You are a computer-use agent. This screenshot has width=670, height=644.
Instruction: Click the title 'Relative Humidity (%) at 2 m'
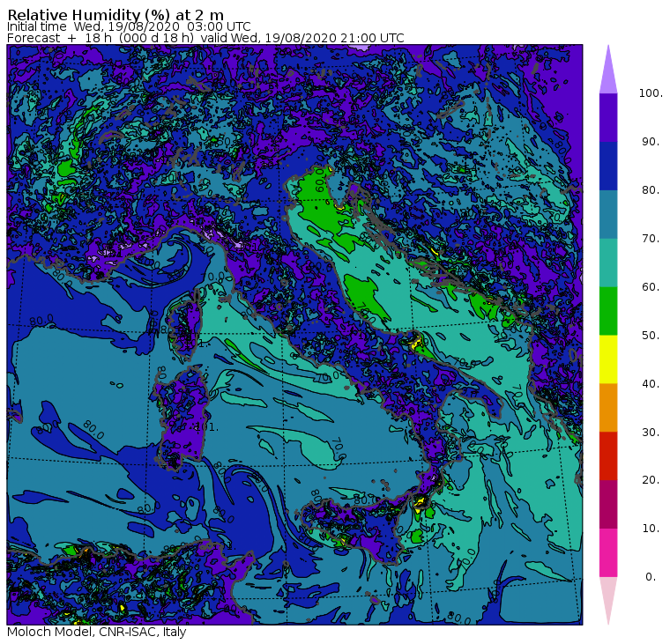[115, 14]
